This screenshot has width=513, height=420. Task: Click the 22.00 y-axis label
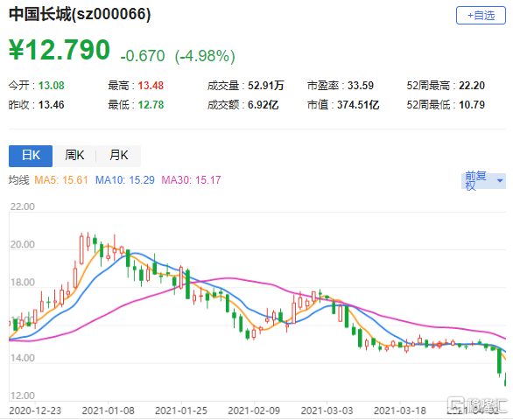pos(22,206)
